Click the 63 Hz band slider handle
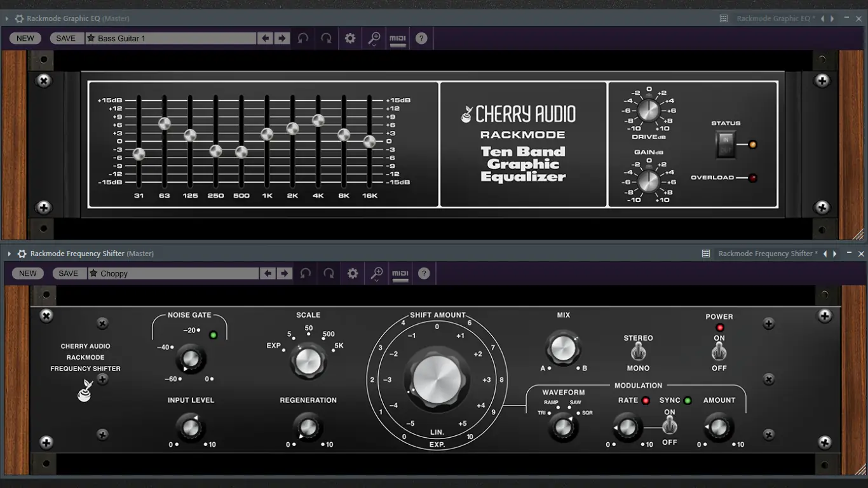This screenshot has width=868, height=488. [x=165, y=123]
